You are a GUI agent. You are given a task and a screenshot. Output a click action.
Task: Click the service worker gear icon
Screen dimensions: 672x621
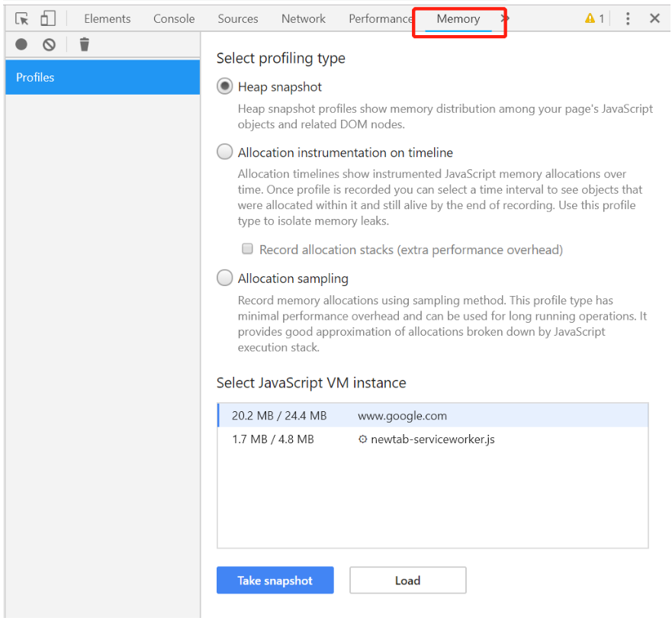click(362, 439)
